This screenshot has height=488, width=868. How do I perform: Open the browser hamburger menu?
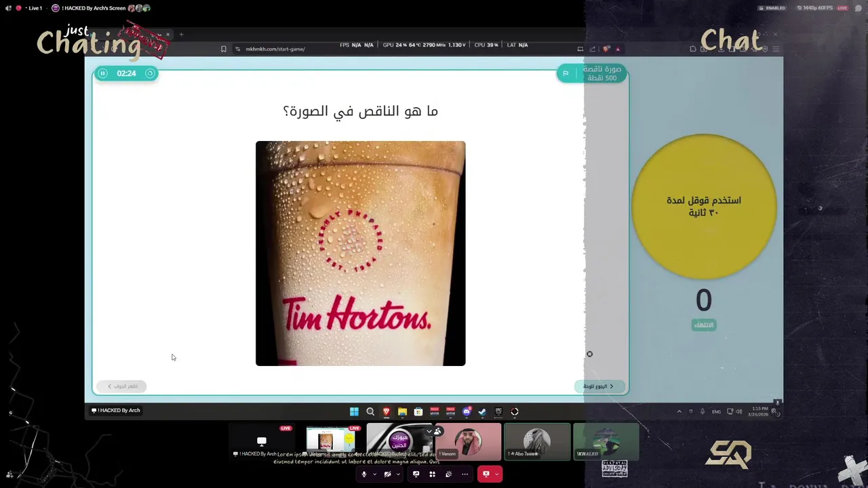coord(776,49)
